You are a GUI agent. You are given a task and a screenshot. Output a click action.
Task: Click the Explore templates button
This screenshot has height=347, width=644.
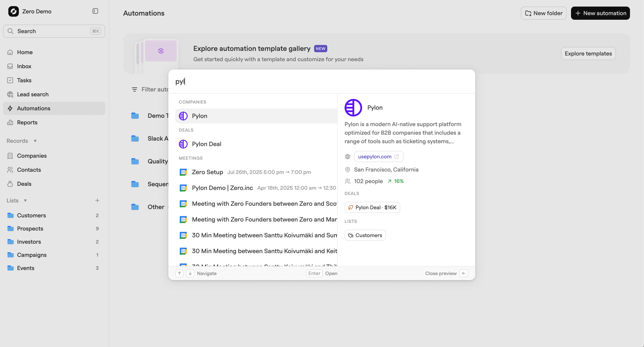point(588,54)
